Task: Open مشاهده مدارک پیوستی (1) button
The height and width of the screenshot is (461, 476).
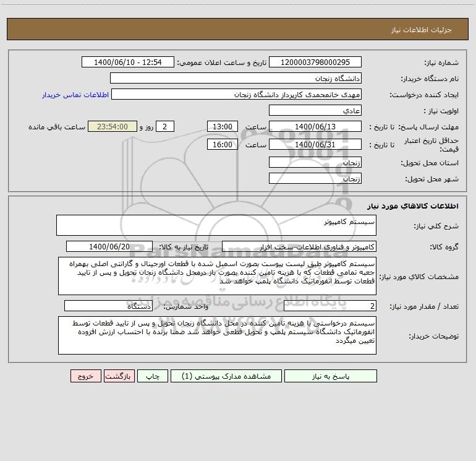Action: (226, 376)
